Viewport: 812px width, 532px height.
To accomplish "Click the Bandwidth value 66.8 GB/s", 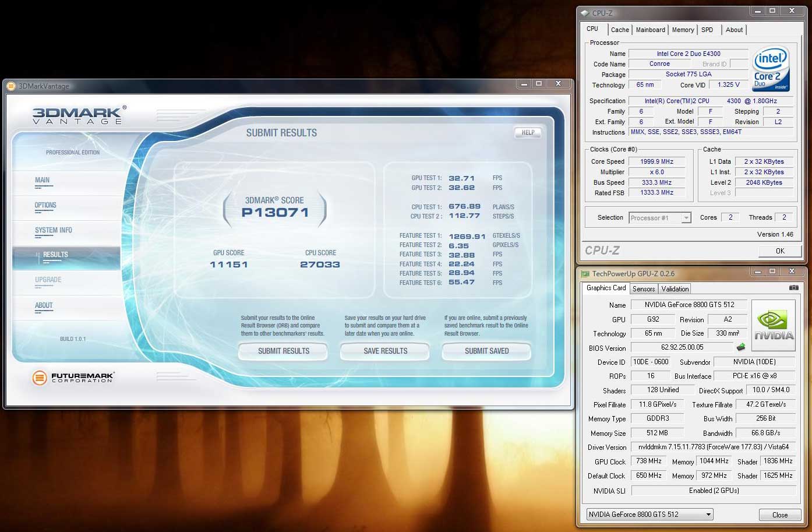I will click(x=765, y=433).
